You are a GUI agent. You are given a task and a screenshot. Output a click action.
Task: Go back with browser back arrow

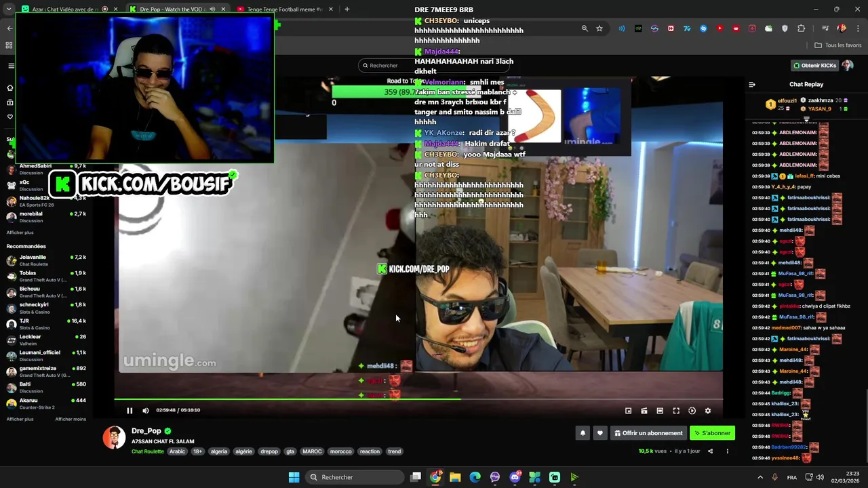(x=9, y=28)
